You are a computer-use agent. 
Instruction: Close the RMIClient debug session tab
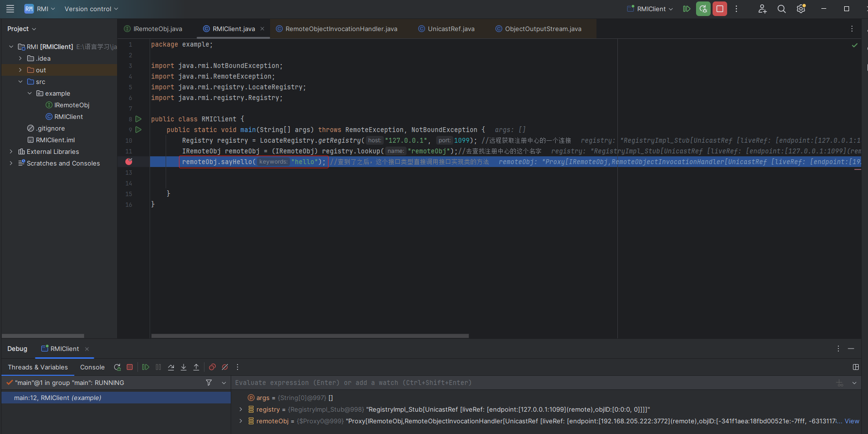[87, 349]
